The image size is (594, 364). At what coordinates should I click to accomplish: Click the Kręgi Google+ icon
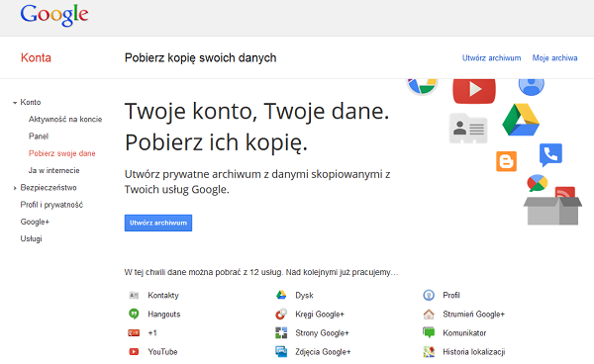(x=281, y=314)
